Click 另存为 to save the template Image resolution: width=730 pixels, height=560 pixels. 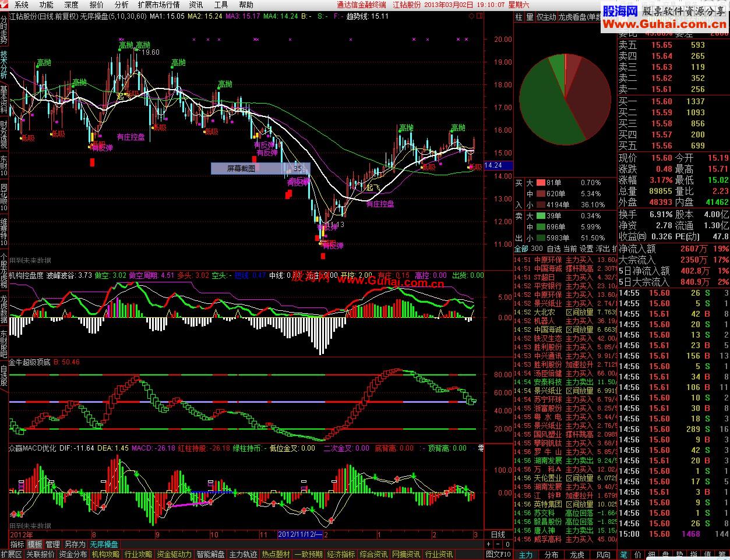point(74,544)
